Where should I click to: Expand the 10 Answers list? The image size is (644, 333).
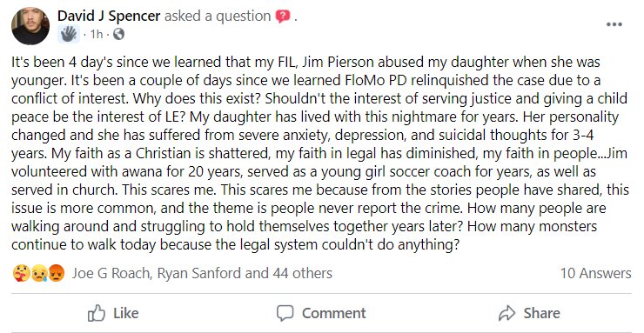point(595,273)
